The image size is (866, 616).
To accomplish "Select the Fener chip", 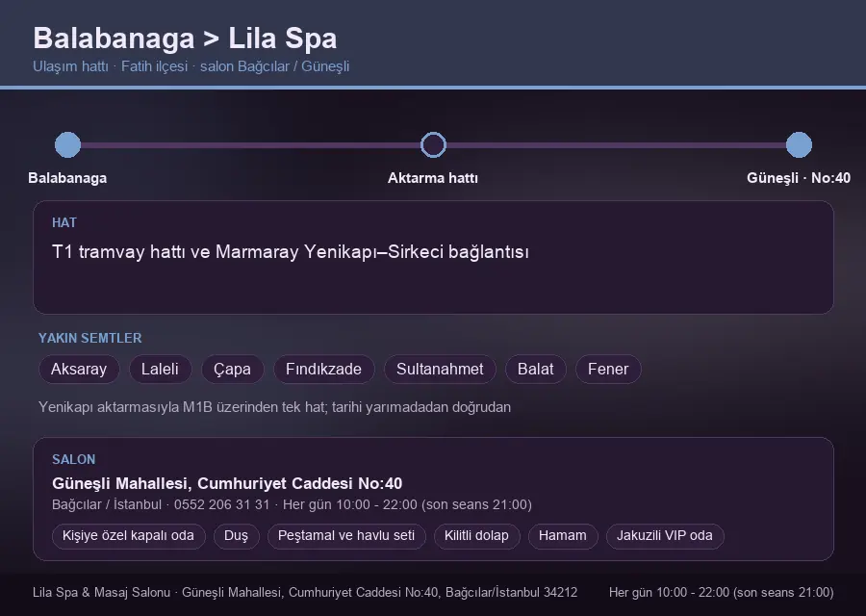I will [x=608, y=369].
